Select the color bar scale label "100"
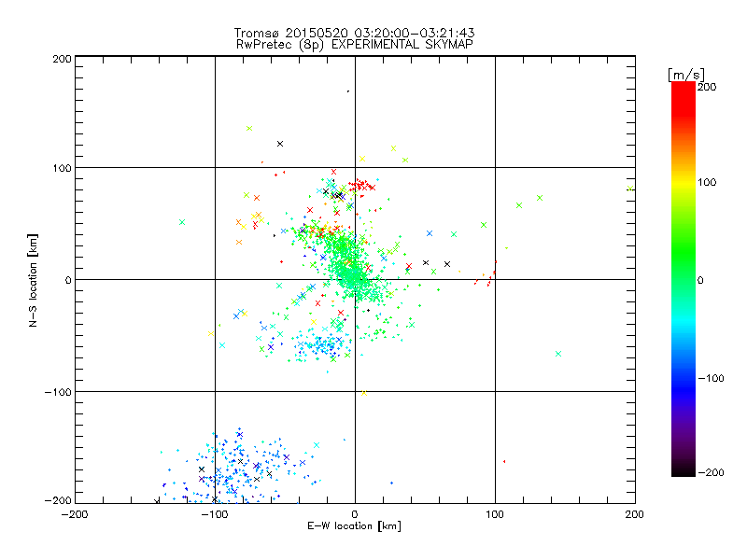The height and width of the screenshot is (560, 747). (707, 182)
